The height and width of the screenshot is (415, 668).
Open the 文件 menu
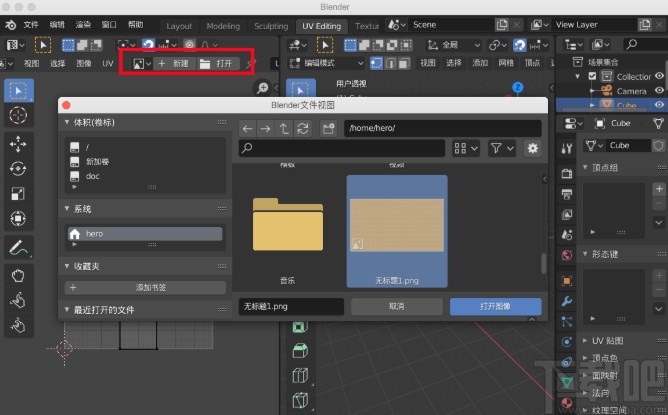tap(32, 24)
